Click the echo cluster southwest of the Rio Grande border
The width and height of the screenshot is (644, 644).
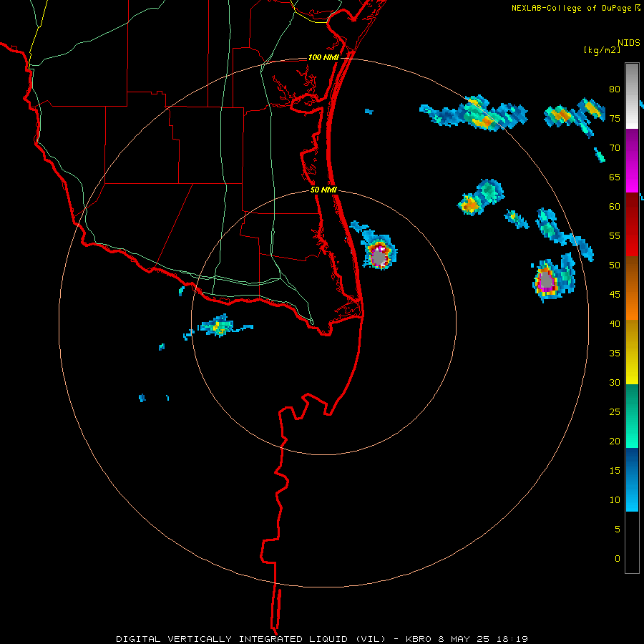click(x=218, y=326)
